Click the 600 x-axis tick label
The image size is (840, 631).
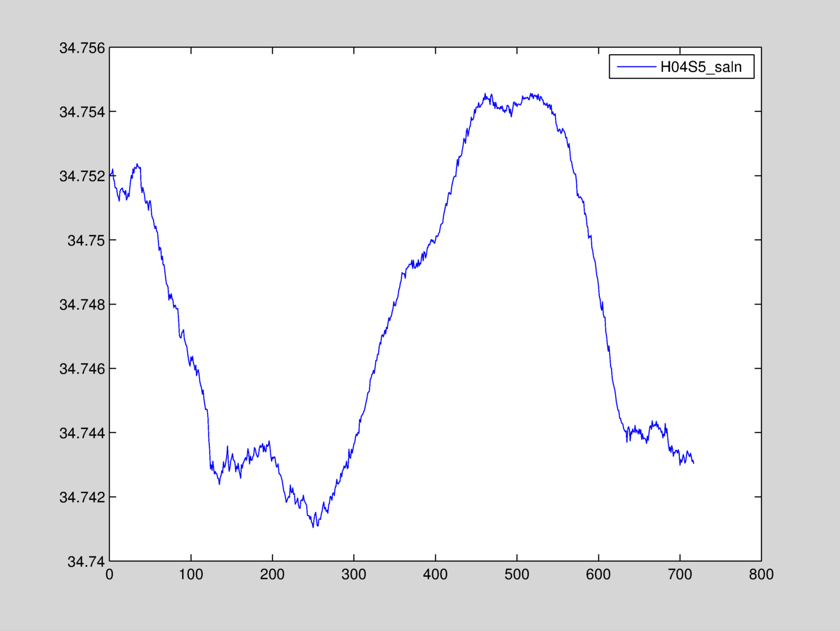(x=598, y=575)
